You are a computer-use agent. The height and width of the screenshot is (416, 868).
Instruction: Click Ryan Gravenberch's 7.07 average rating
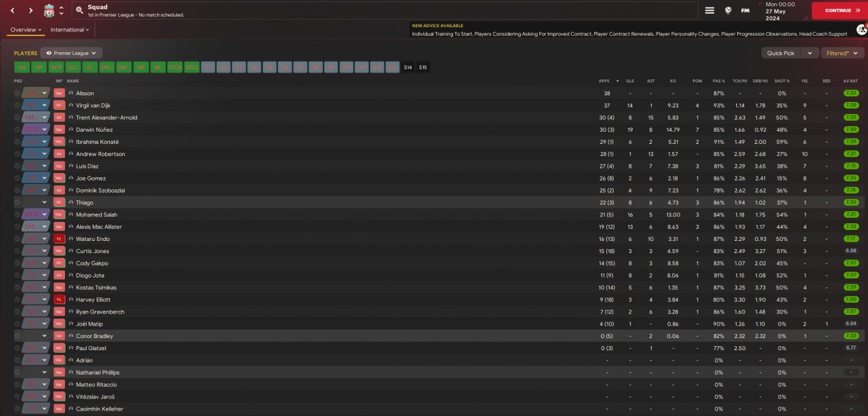[x=850, y=311]
